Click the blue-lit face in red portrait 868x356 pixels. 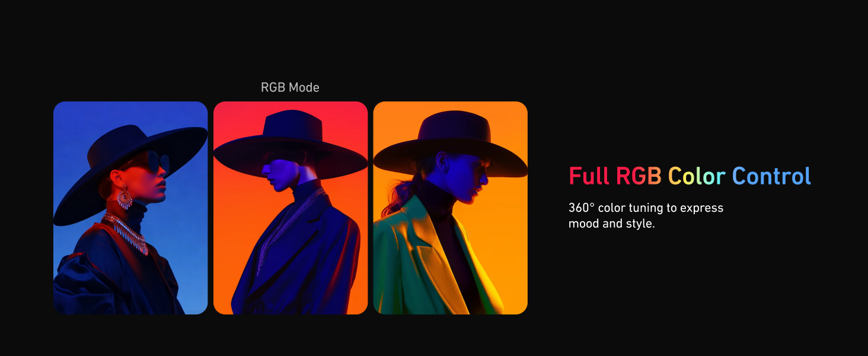coord(277,172)
